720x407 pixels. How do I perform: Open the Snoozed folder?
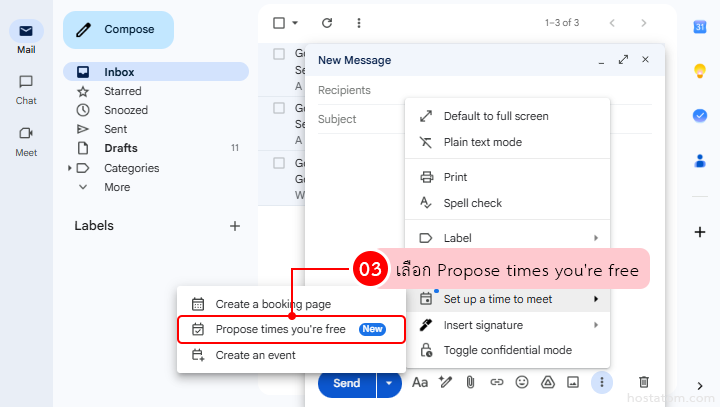click(156, 110)
